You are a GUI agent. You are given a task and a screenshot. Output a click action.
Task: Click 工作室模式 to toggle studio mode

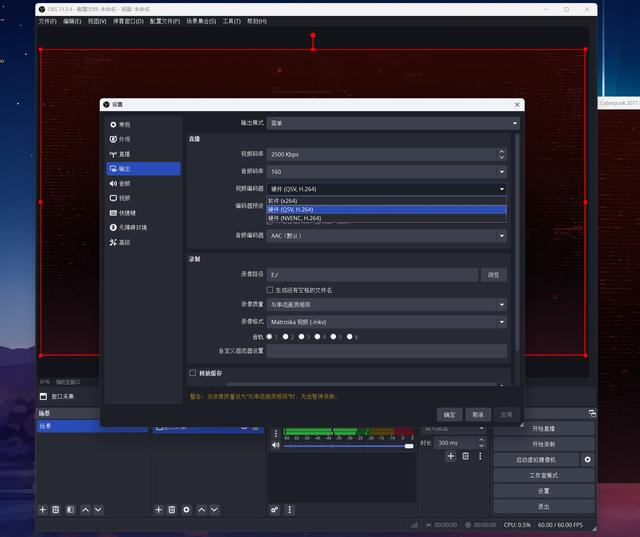544,475
